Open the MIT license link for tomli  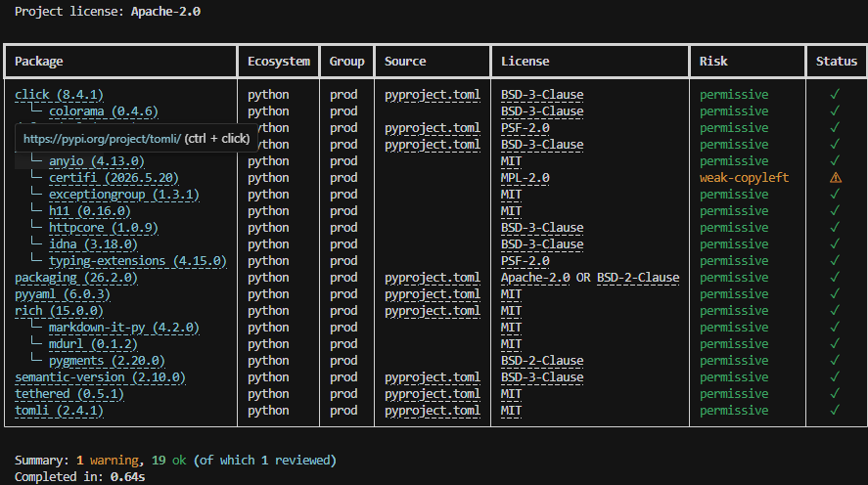(x=511, y=411)
